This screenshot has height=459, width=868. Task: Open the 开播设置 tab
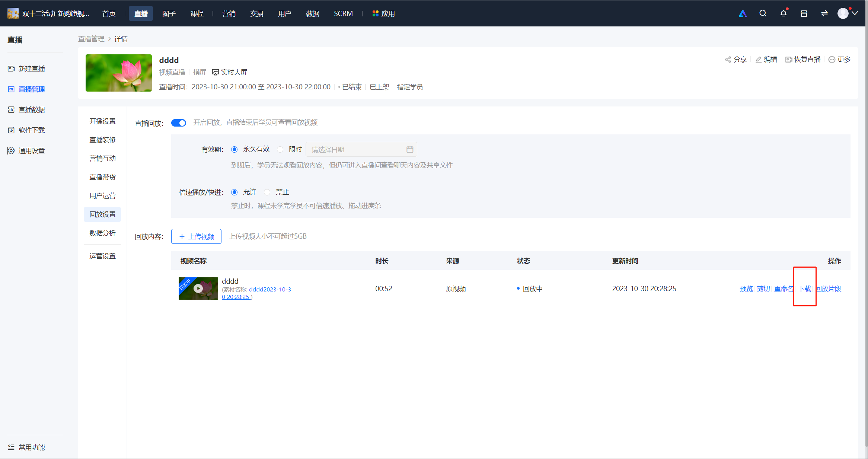point(102,121)
